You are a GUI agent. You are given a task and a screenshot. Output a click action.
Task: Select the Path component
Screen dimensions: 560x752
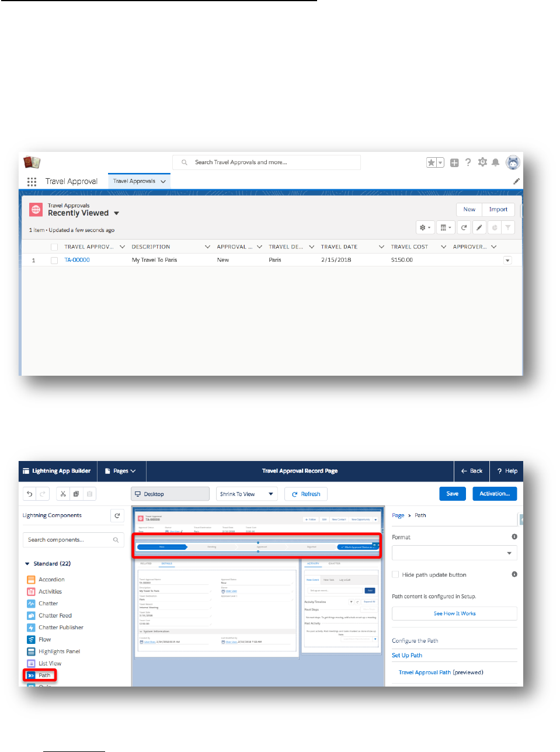tap(40, 675)
